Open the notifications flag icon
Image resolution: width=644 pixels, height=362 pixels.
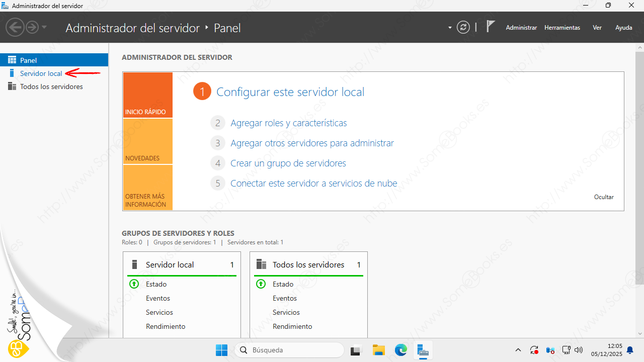(x=491, y=27)
